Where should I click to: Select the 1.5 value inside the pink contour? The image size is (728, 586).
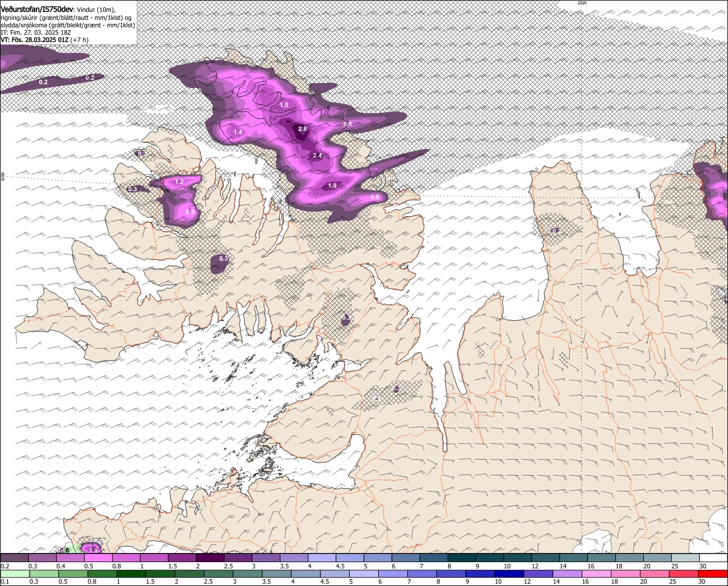[x=284, y=105]
